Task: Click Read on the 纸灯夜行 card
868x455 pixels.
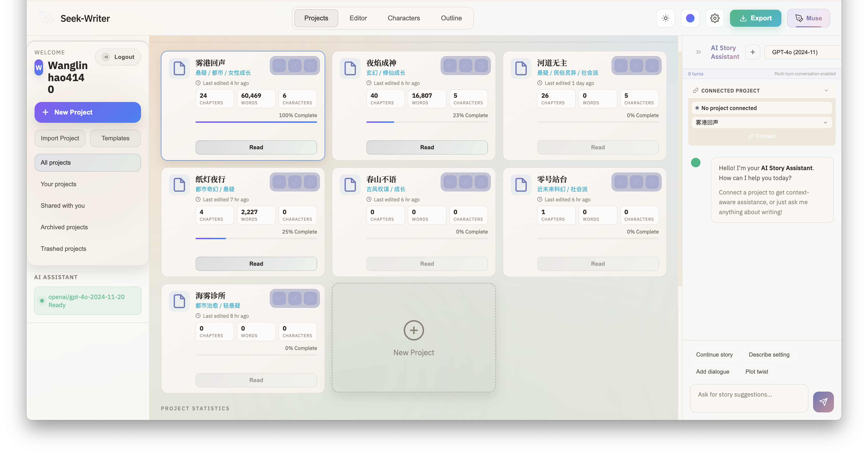Action: click(256, 264)
